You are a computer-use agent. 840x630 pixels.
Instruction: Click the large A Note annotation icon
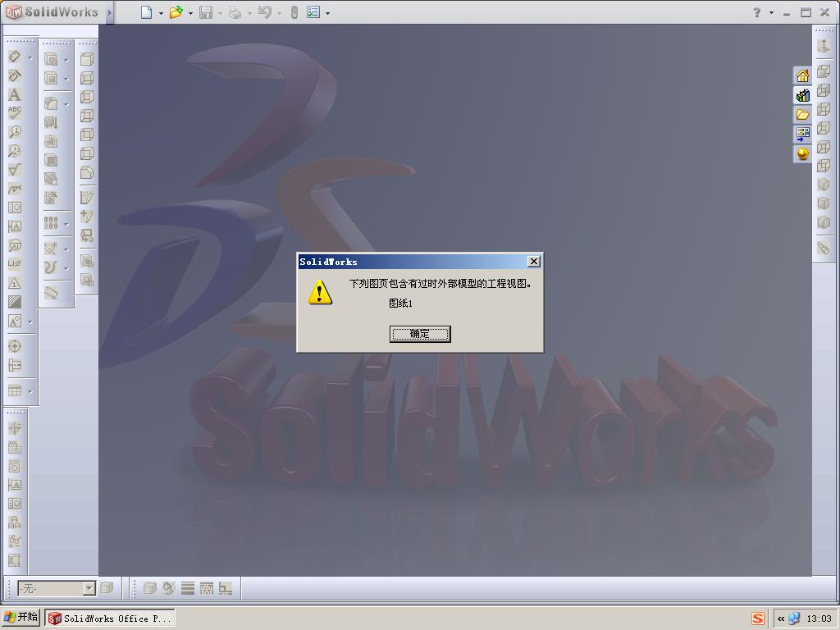15,95
